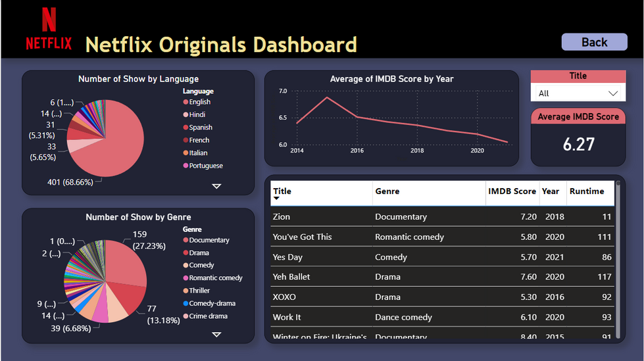Click the Spanish legend color marker
The image size is (644, 361).
pos(186,128)
